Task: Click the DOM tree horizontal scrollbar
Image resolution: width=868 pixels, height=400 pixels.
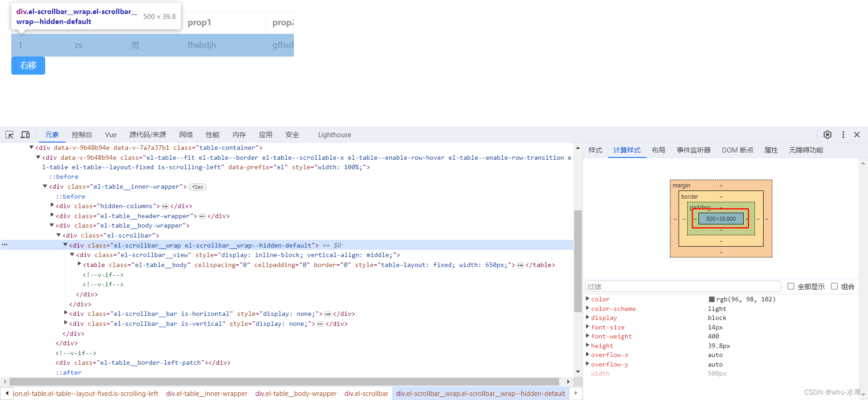Action: (284, 381)
